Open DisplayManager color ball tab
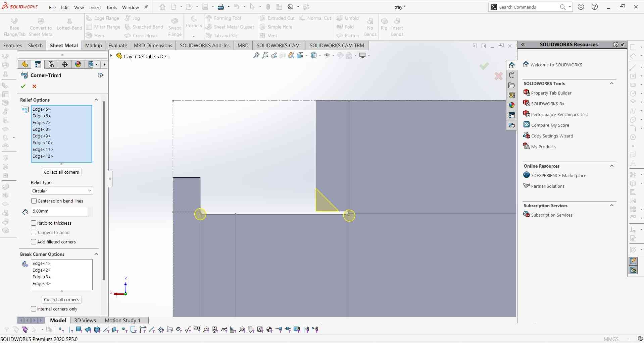Viewport: 644px width, 343px height. 78,64
